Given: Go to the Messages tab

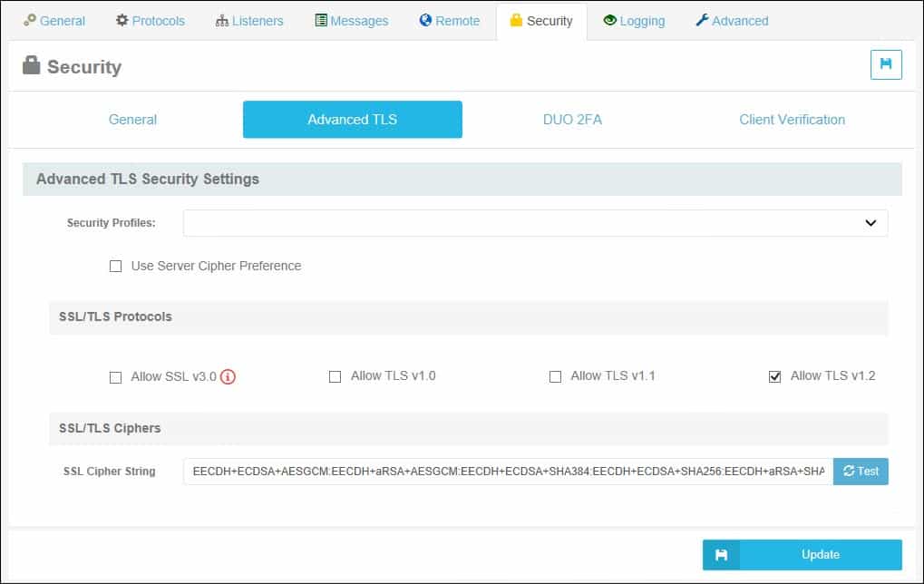Looking at the screenshot, I should (351, 21).
